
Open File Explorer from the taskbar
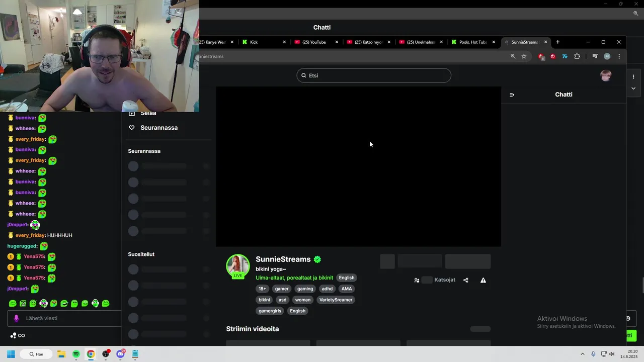click(61, 354)
